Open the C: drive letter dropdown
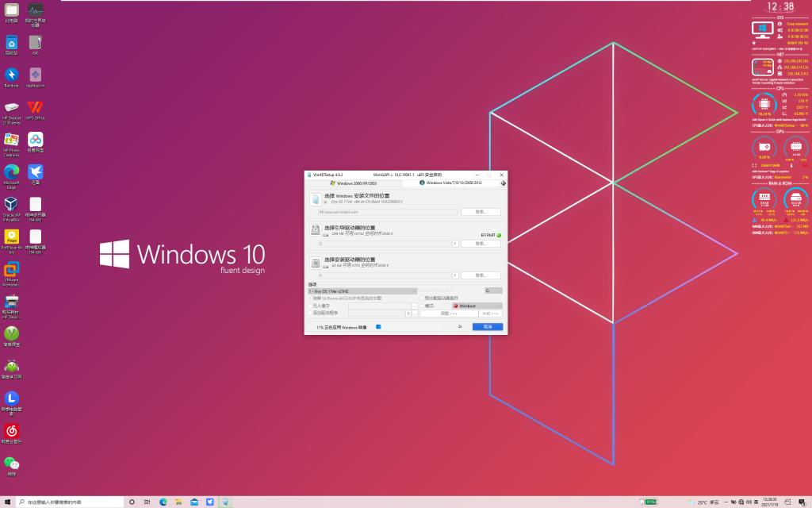Image resolution: width=812 pixels, height=508 pixels. [x=493, y=291]
